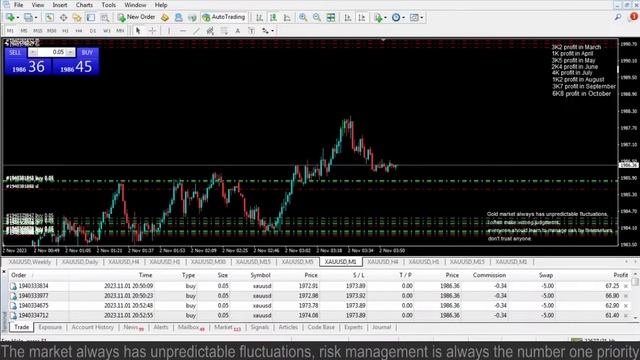Switch to the H4 timeframe button
The width and height of the screenshot is (640, 360).
point(79,31)
